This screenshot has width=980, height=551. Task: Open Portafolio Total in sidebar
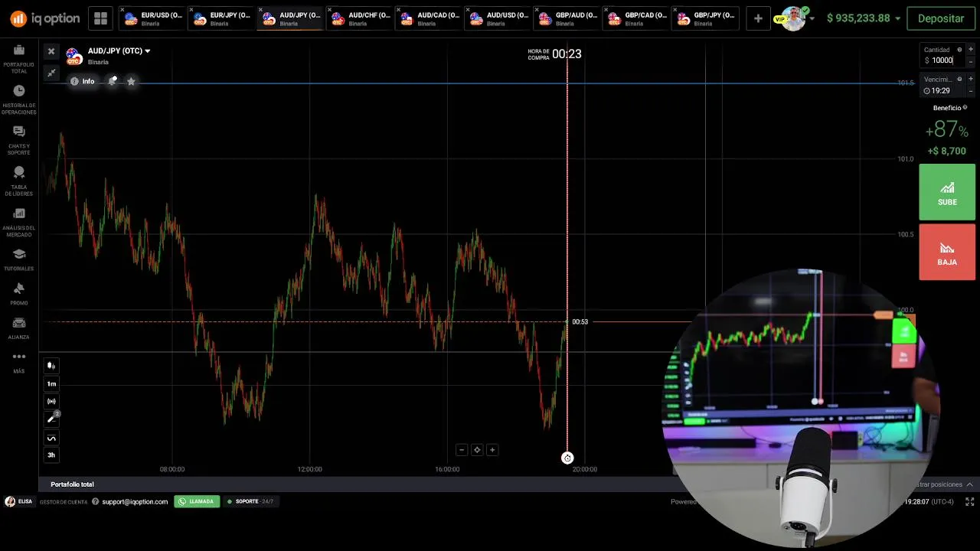[x=19, y=59]
